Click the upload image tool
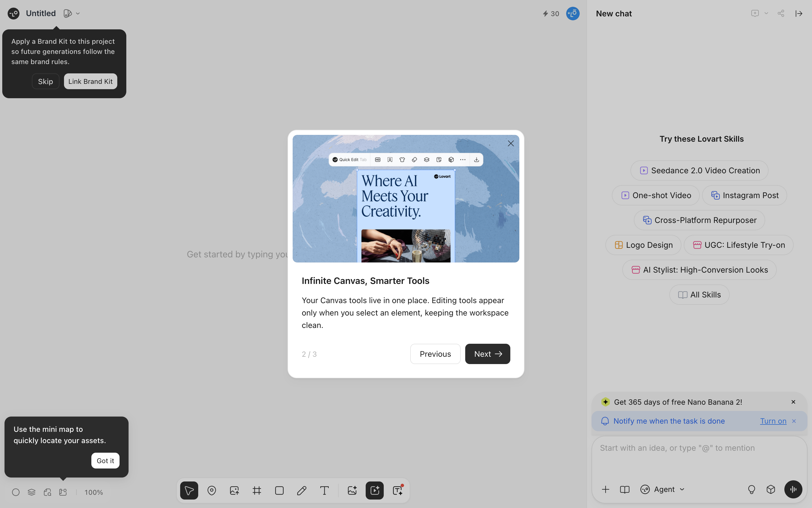 (x=234, y=491)
